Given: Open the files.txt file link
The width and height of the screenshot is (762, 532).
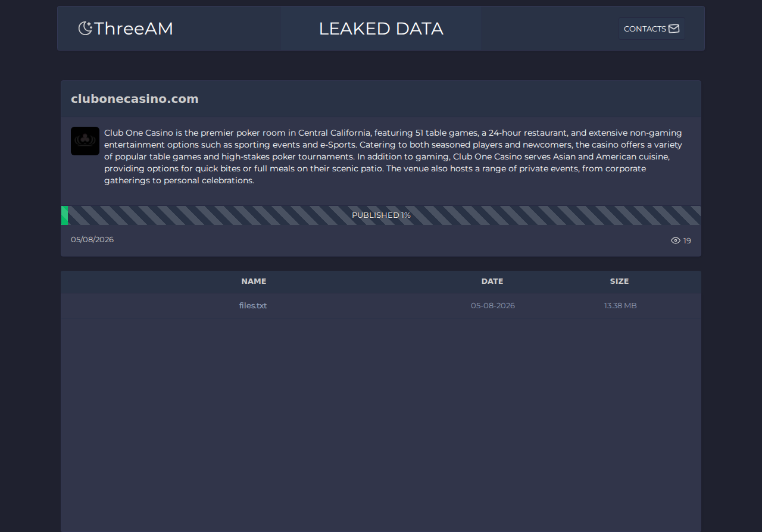Looking at the screenshot, I should click(x=253, y=305).
